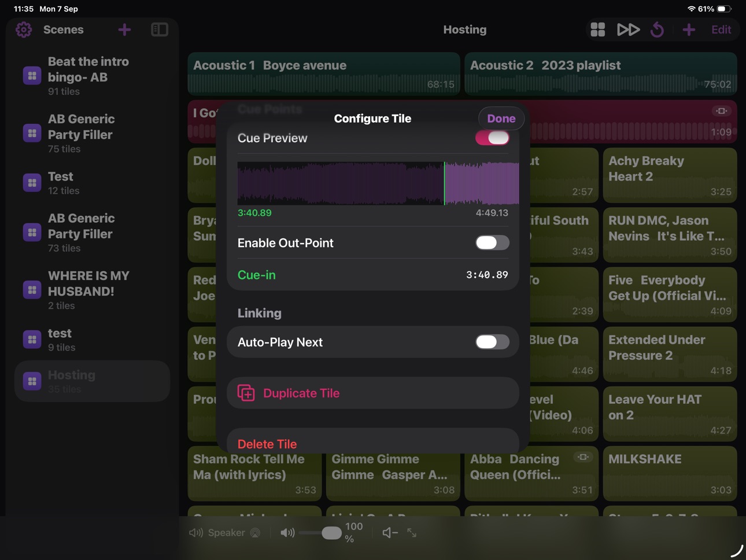Tap loop icon on Abba Dancing Queen tile
746x560 pixels.
click(x=583, y=457)
